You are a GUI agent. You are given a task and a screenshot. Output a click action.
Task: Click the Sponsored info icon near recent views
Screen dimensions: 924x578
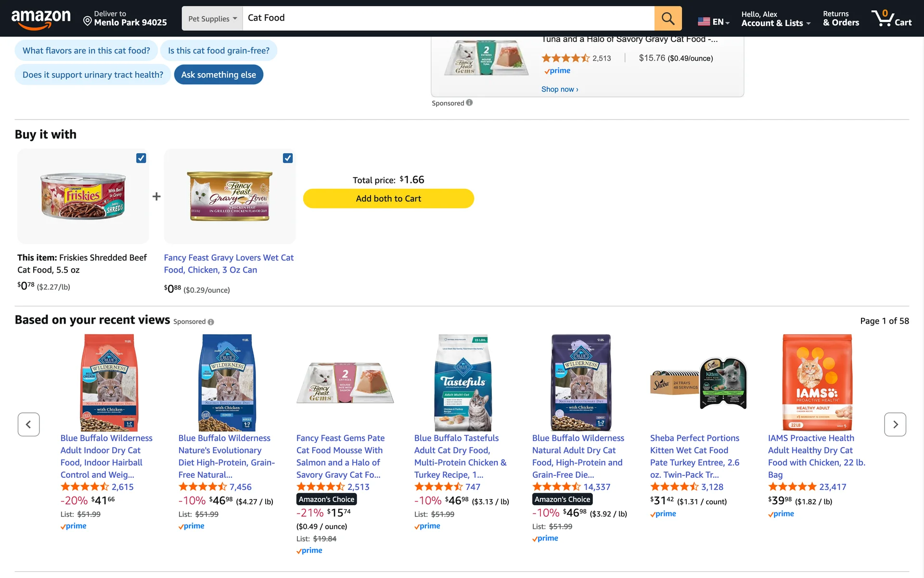point(211,322)
